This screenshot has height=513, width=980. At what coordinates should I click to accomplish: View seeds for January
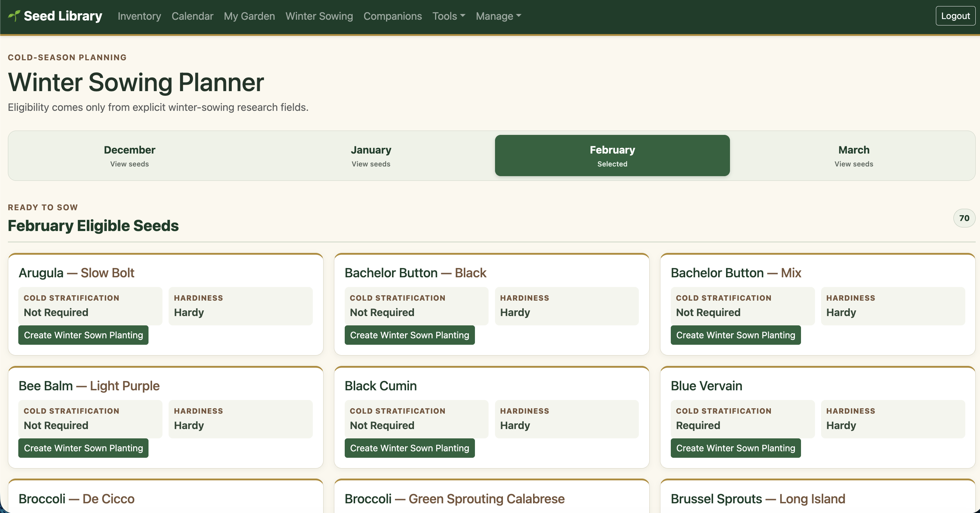(371, 156)
